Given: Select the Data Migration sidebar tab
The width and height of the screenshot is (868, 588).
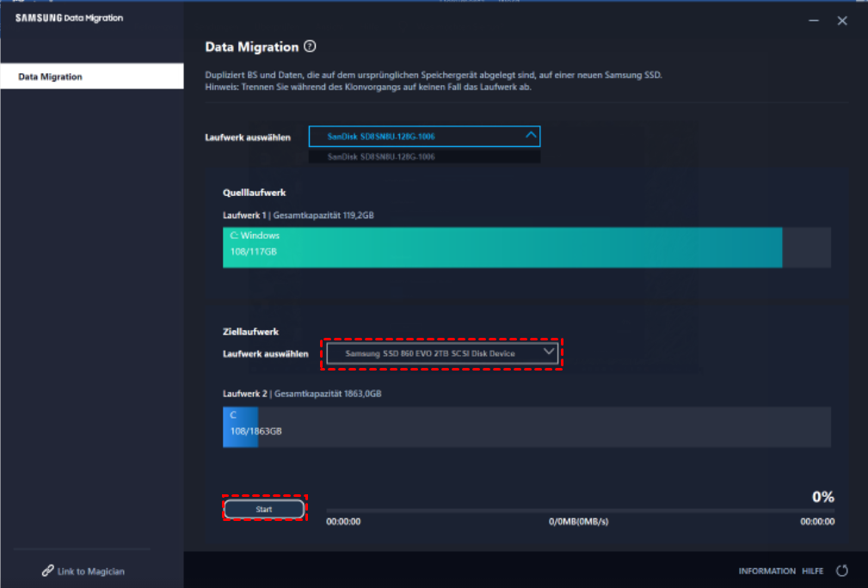Looking at the screenshot, I should 92,77.
